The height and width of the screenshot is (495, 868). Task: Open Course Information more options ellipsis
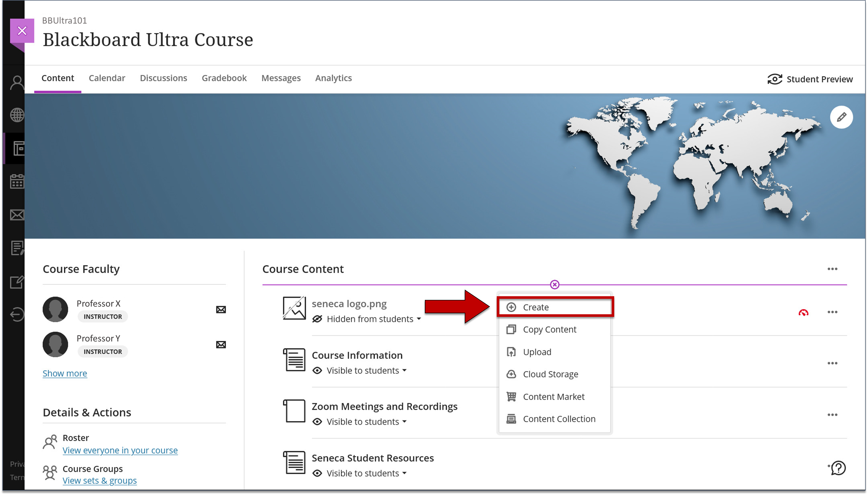pyautogui.click(x=832, y=363)
